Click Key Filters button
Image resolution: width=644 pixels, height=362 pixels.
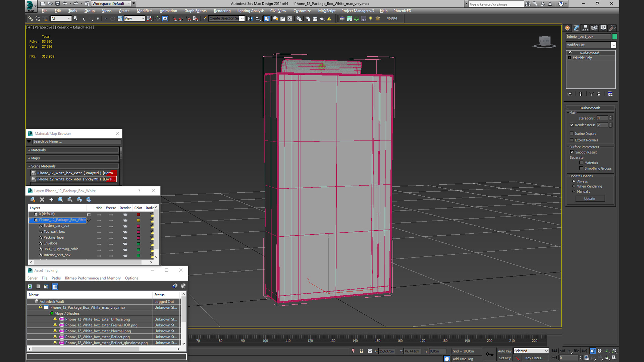tap(535, 358)
